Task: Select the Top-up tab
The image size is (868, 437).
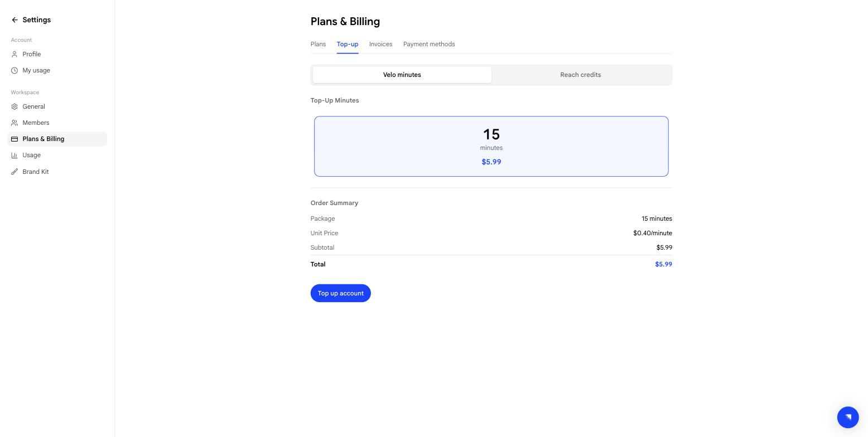Action: pyautogui.click(x=348, y=44)
